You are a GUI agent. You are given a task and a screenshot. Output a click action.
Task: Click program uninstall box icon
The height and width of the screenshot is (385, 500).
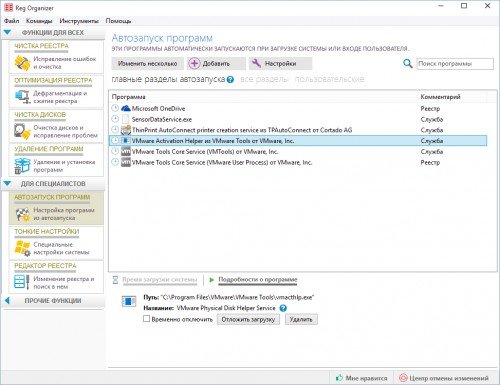(x=22, y=166)
